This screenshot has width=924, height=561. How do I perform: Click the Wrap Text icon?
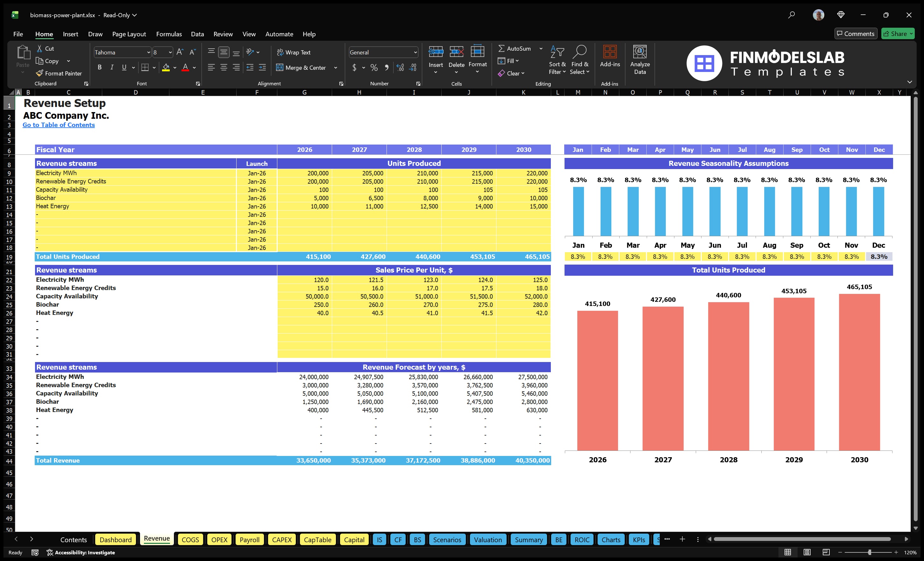click(280, 52)
